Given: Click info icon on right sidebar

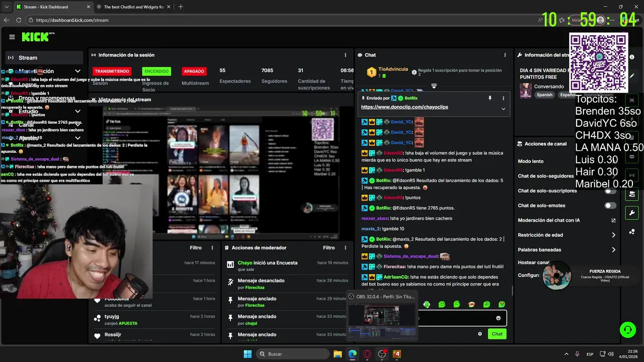Looking at the screenshot, I should (x=632, y=57).
